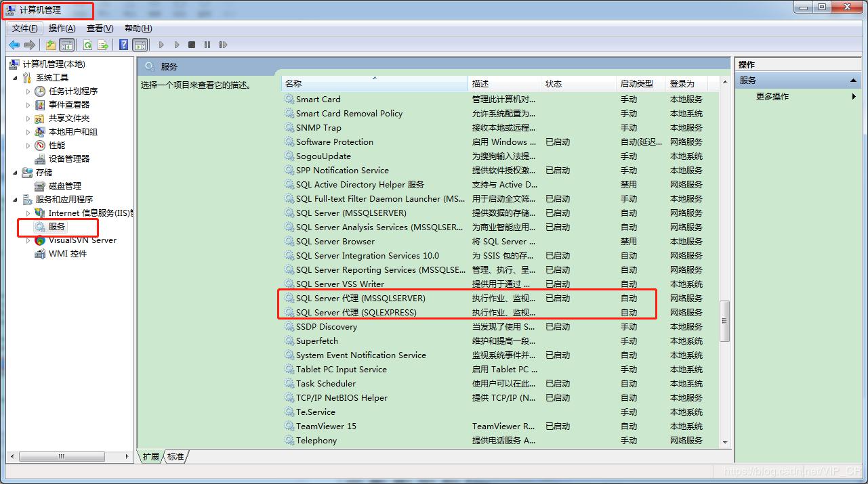Click the Start Service playback icon
Screen dimensions: 868x484
pos(161,45)
